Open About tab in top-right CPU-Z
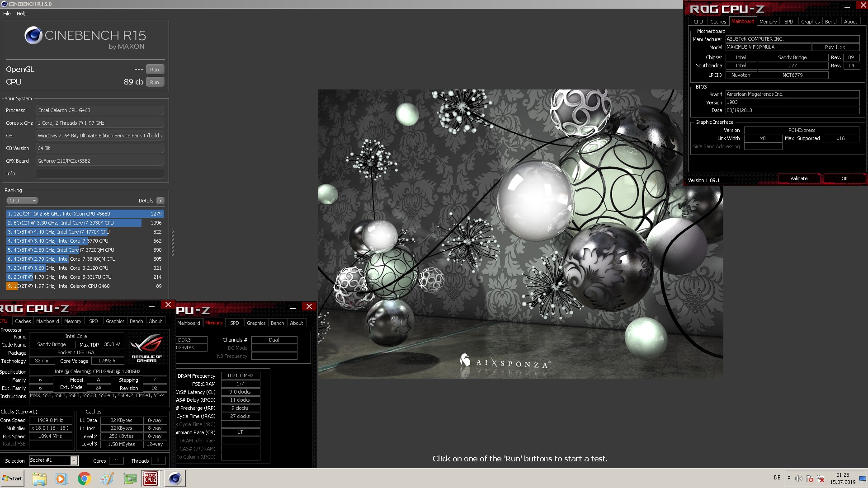The width and height of the screenshot is (868, 488). (850, 22)
